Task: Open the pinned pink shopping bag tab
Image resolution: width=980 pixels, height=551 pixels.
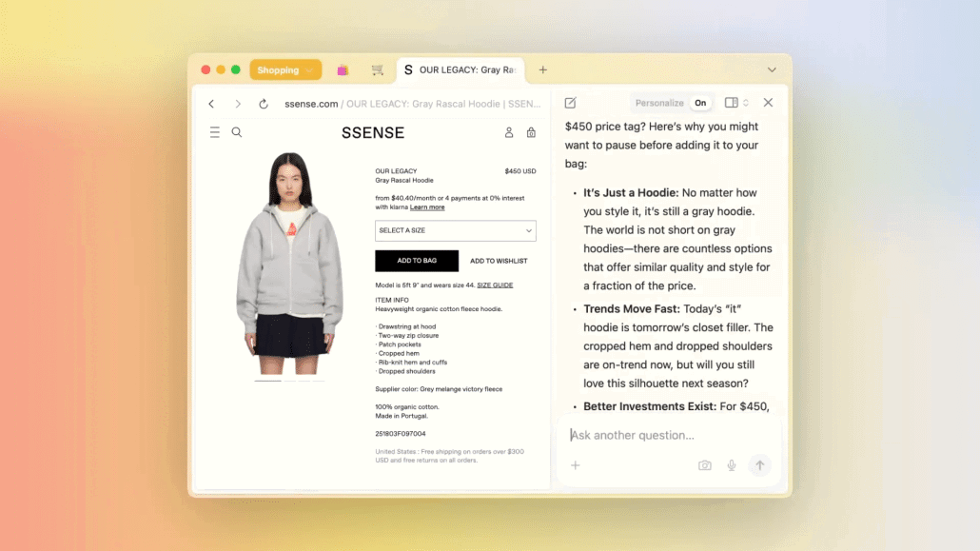Action: pyautogui.click(x=343, y=70)
